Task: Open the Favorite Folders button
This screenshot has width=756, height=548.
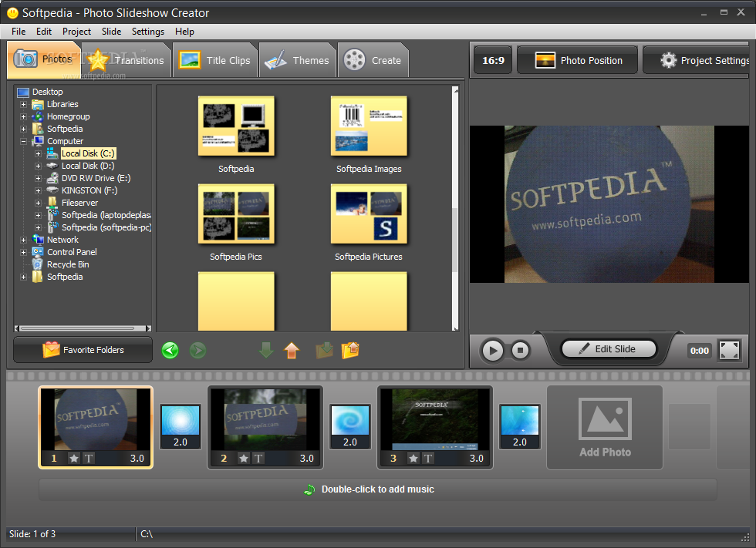Action: 83,350
